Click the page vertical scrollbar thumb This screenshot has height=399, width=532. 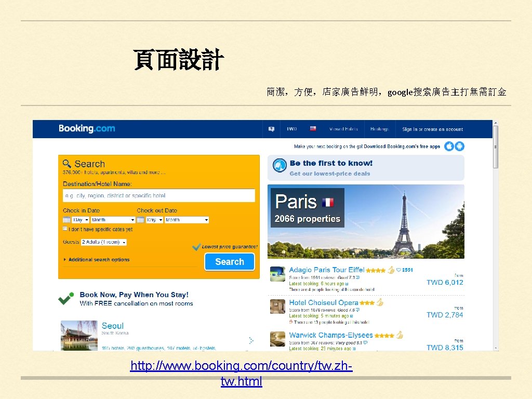coord(496,147)
